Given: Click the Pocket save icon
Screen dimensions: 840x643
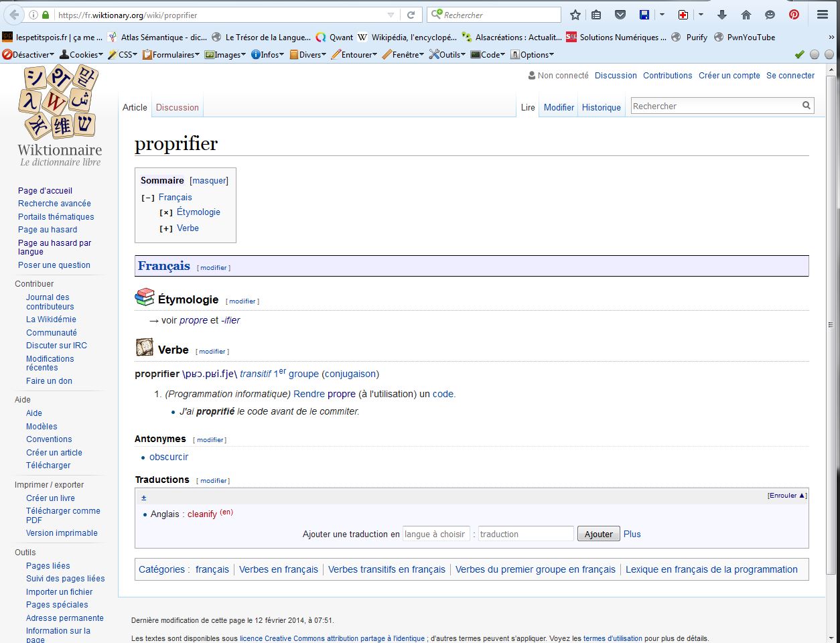Looking at the screenshot, I should coord(620,15).
